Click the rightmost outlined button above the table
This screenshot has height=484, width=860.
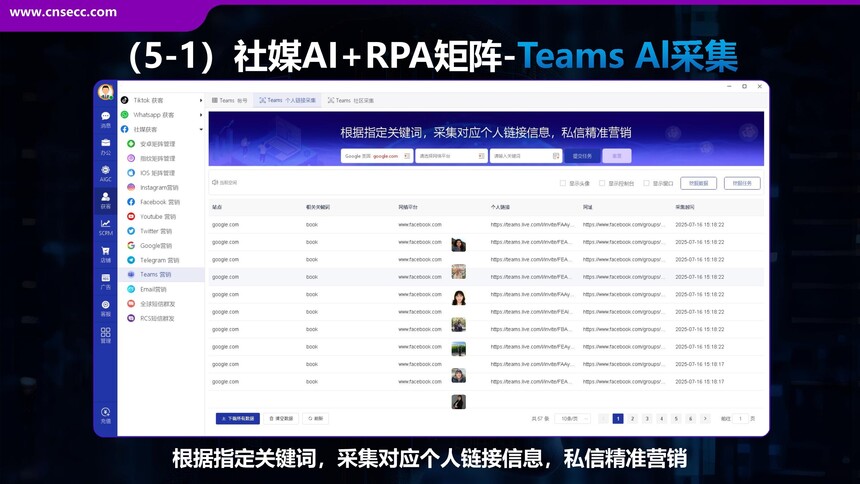click(x=742, y=183)
